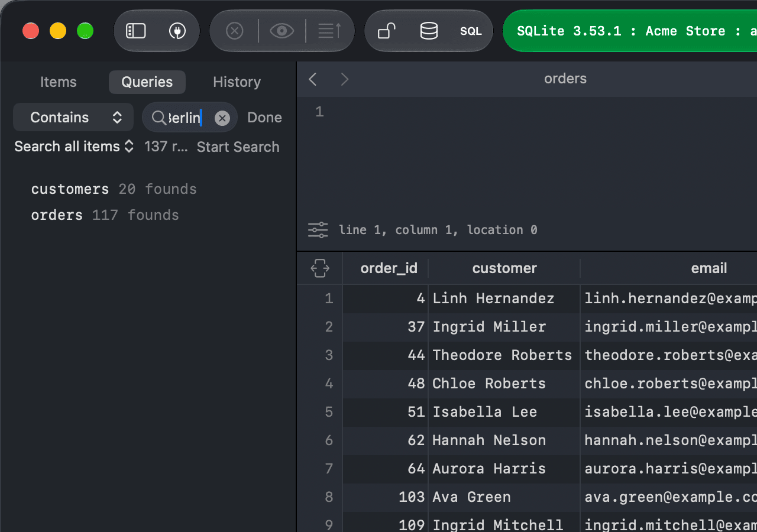Click the column resize icon in grid header
The width and height of the screenshot is (757, 532).
click(x=320, y=268)
